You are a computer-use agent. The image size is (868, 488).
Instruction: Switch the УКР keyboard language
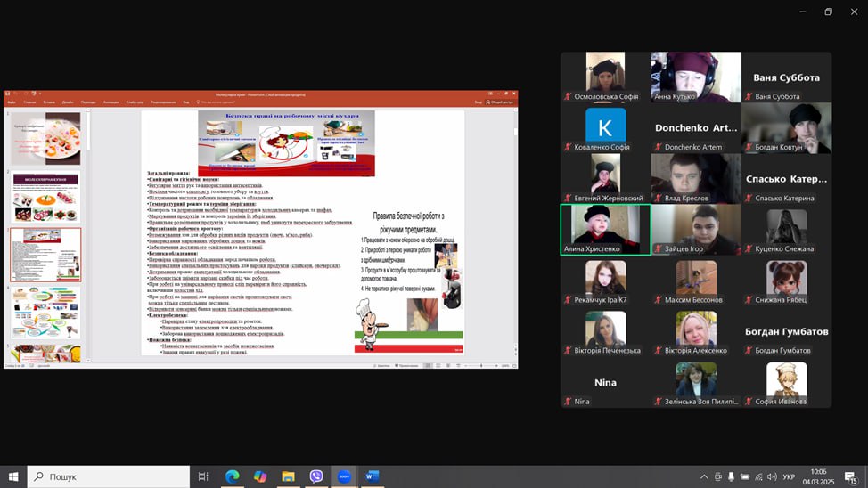click(788, 476)
